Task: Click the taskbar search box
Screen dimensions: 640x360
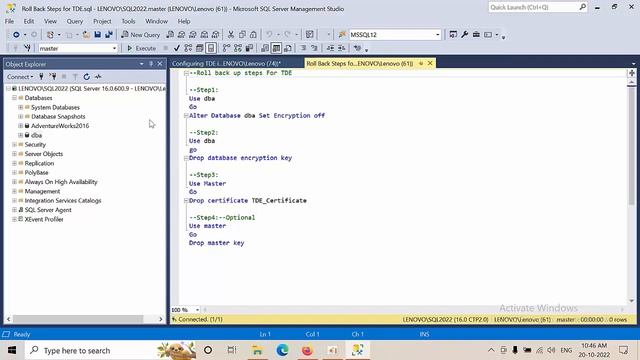Action: click(110, 350)
